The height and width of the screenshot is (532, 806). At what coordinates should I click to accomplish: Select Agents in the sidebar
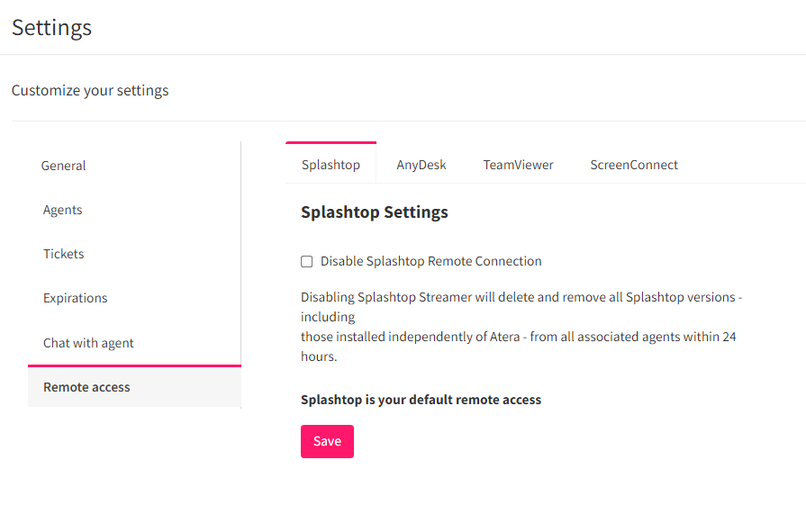click(62, 210)
